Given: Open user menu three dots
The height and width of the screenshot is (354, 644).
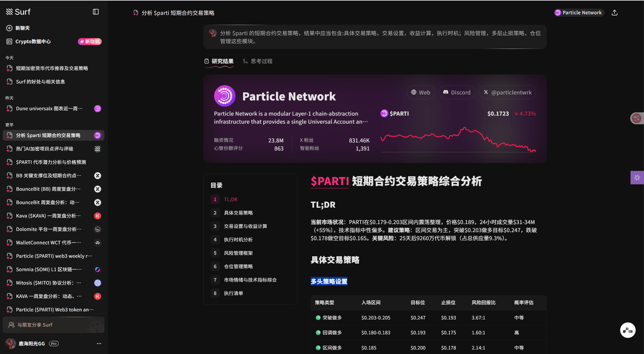Looking at the screenshot, I should pyautogui.click(x=99, y=344).
